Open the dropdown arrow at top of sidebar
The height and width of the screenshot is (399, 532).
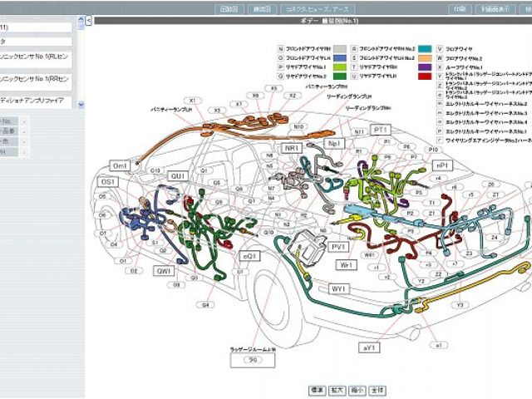click(x=80, y=17)
